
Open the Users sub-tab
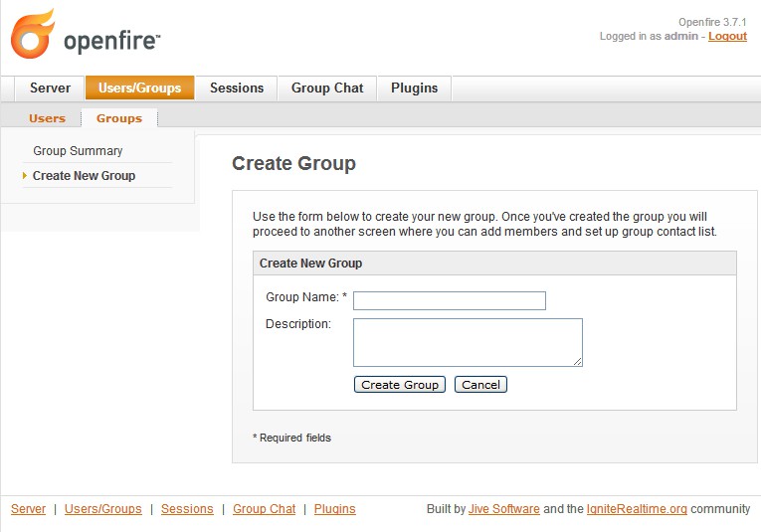pos(47,118)
